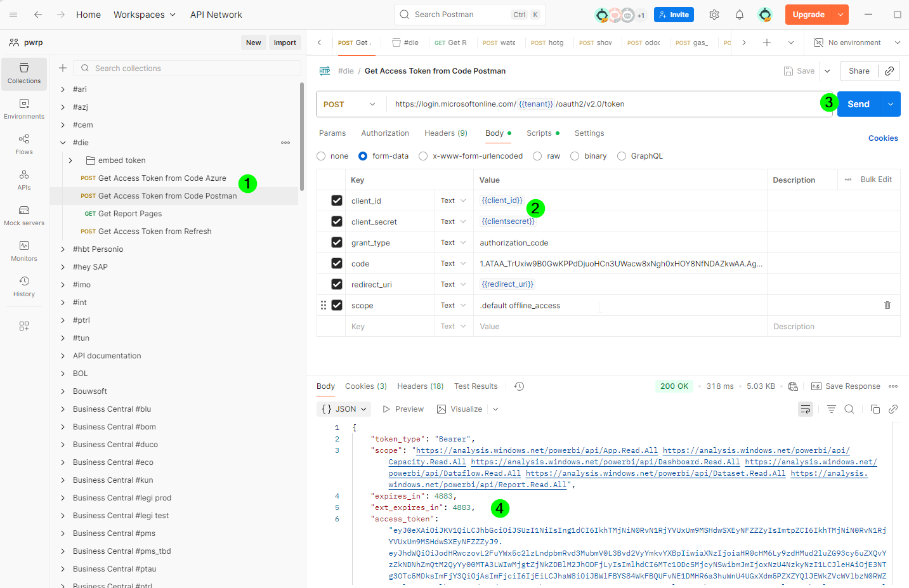Open the response history clock icon
The width and height of the screenshot is (909, 588).
coord(519,386)
